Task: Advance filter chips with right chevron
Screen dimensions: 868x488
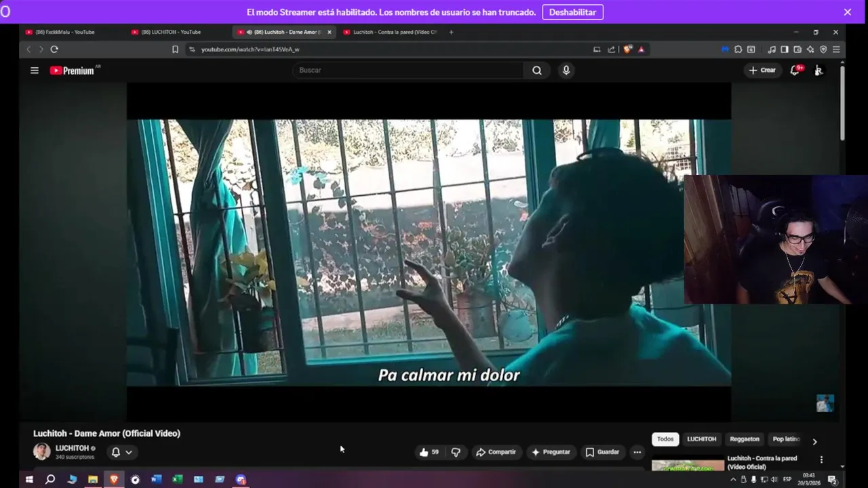Action: [814, 441]
